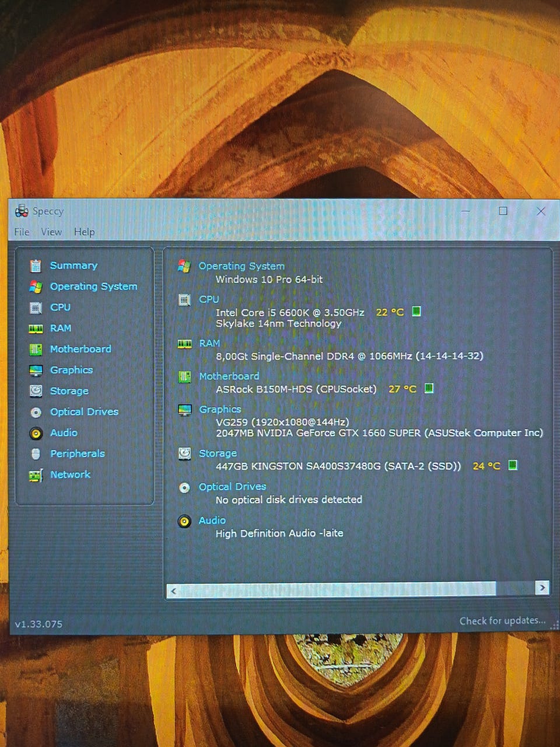Click the green CPU temperature indicator at 22 °C
This screenshot has width=560, height=747.
[x=416, y=311]
